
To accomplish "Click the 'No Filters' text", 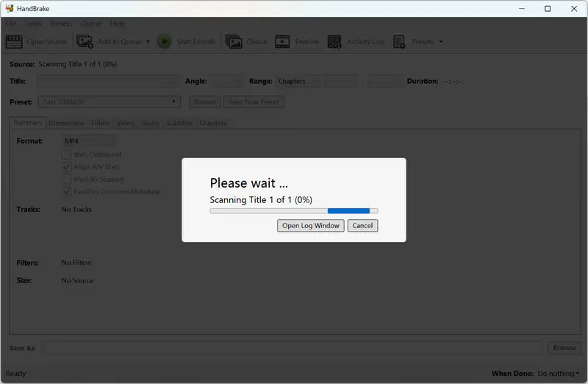I will pyautogui.click(x=76, y=263).
